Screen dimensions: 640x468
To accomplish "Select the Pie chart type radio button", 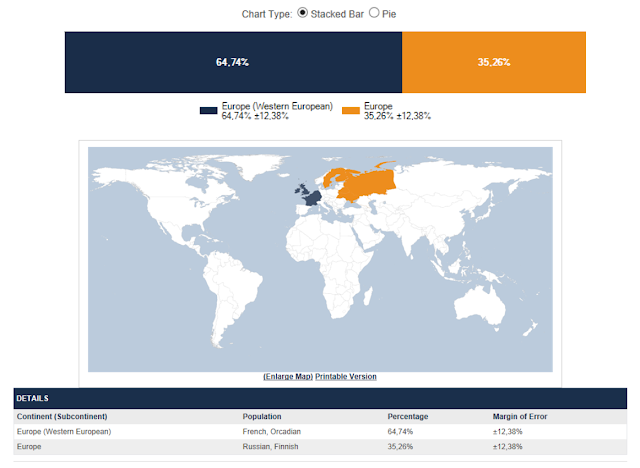I will click(373, 13).
